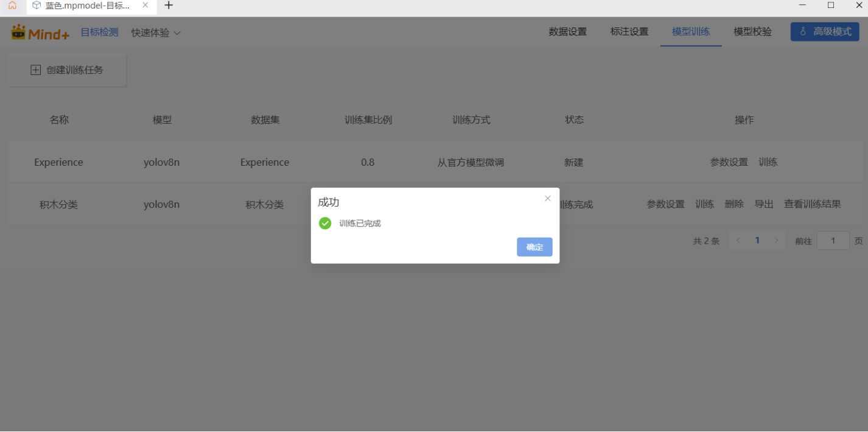Viewport: 868px width, 432px height.
Task: Open a new tab with plus icon
Action: click(x=169, y=5)
